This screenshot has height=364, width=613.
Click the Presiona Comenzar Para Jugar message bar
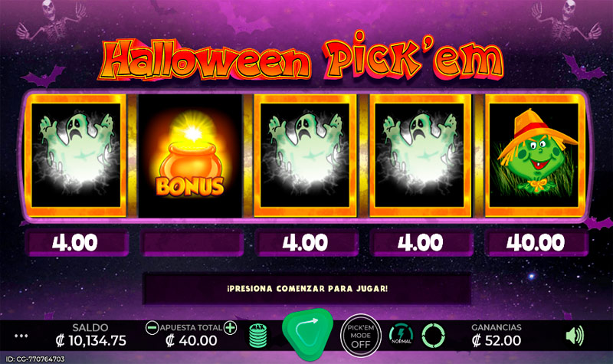[x=307, y=289]
